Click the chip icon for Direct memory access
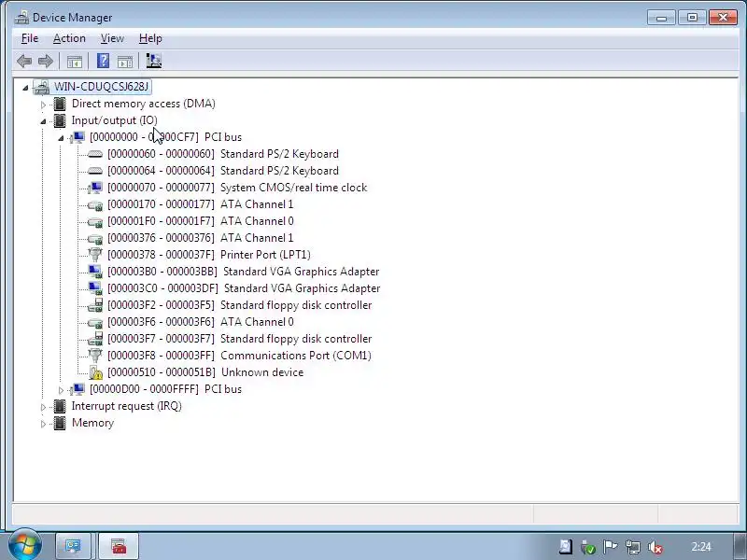 click(x=60, y=104)
